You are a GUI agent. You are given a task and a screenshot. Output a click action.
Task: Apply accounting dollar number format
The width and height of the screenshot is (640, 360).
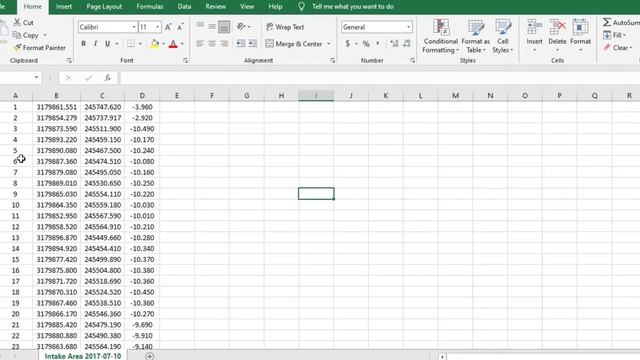[347, 43]
